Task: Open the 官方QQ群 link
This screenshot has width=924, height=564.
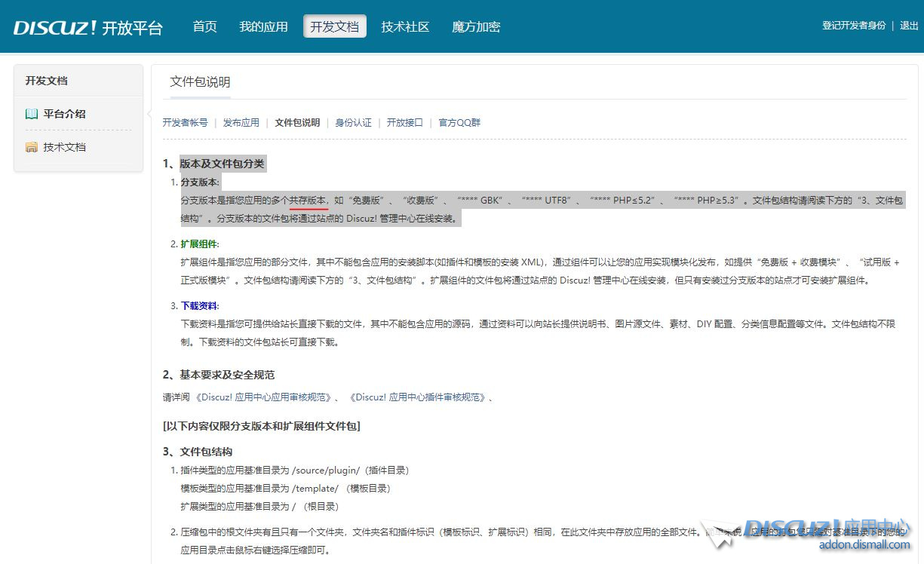Action: (x=459, y=122)
